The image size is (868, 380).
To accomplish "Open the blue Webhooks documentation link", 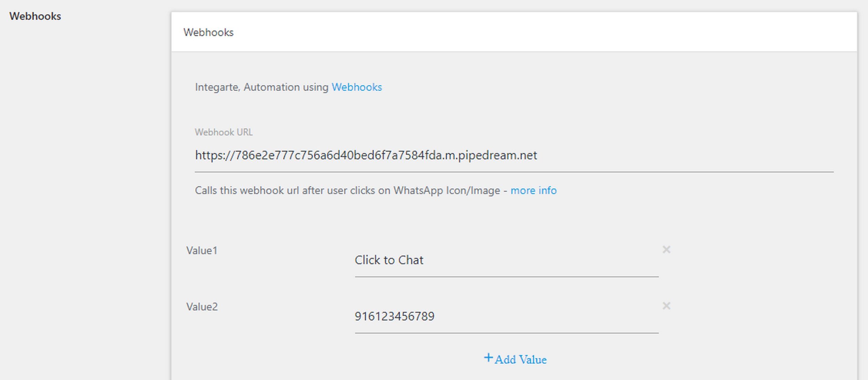I will 356,87.
